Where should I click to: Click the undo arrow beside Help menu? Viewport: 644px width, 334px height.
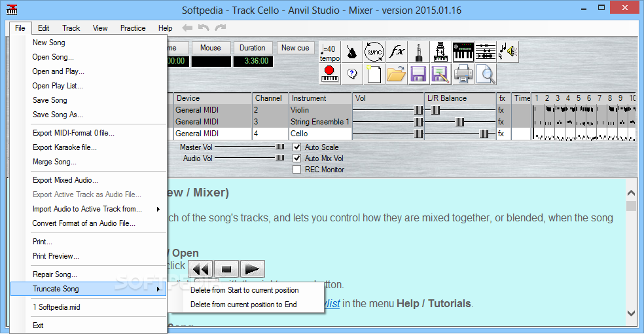204,28
